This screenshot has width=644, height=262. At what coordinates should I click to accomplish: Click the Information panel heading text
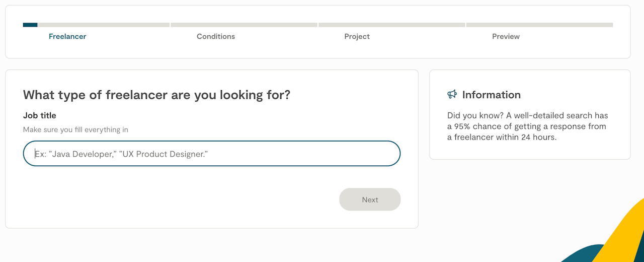click(x=491, y=95)
